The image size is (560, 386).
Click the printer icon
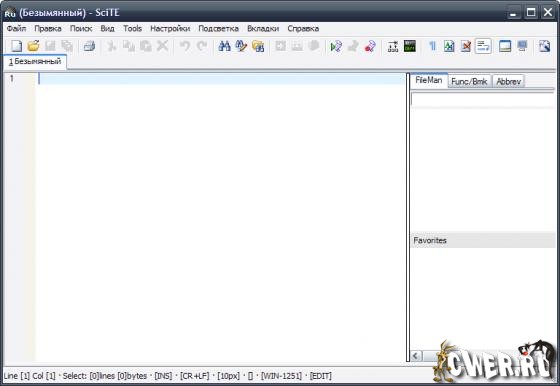(89, 46)
